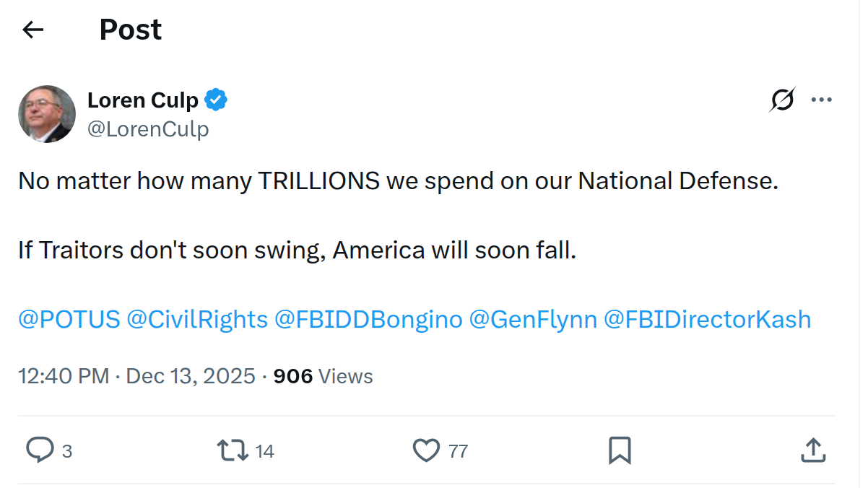Image resolution: width=868 pixels, height=488 pixels.
Task: Click the repost count 14
Action: (x=265, y=451)
